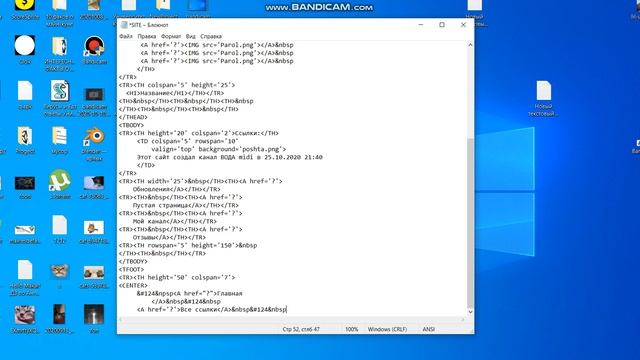Select the dark thumbnail left of uTorrent
The width and height of the screenshot is (640, 360).
coord(25,183)
